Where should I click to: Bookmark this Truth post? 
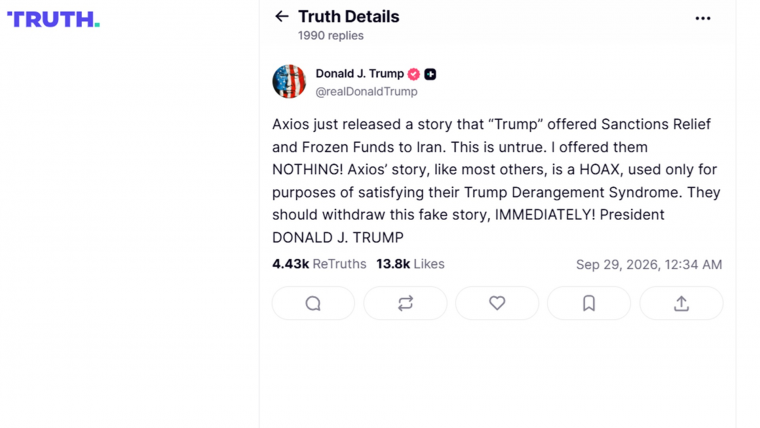coord(589,303)
